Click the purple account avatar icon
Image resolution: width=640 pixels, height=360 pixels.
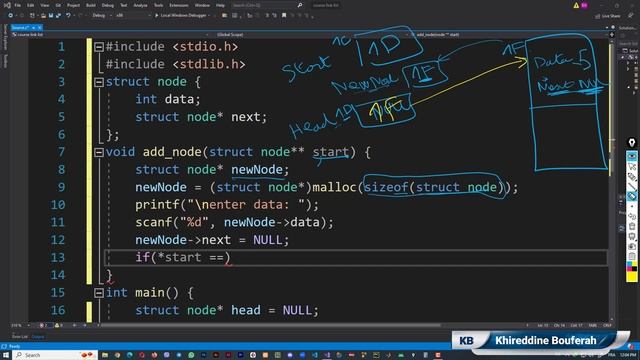coord(584,5)
